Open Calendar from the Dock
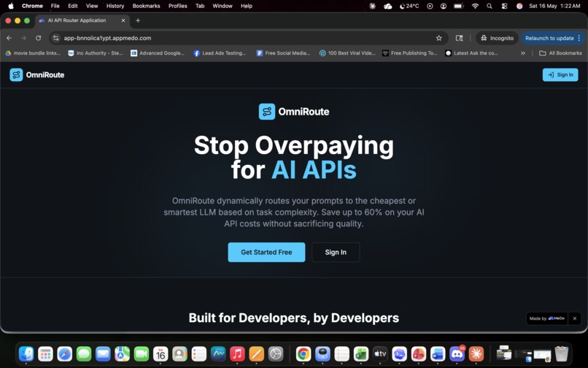588x368 pixels. pyautogui.click(x=160, y=353)
